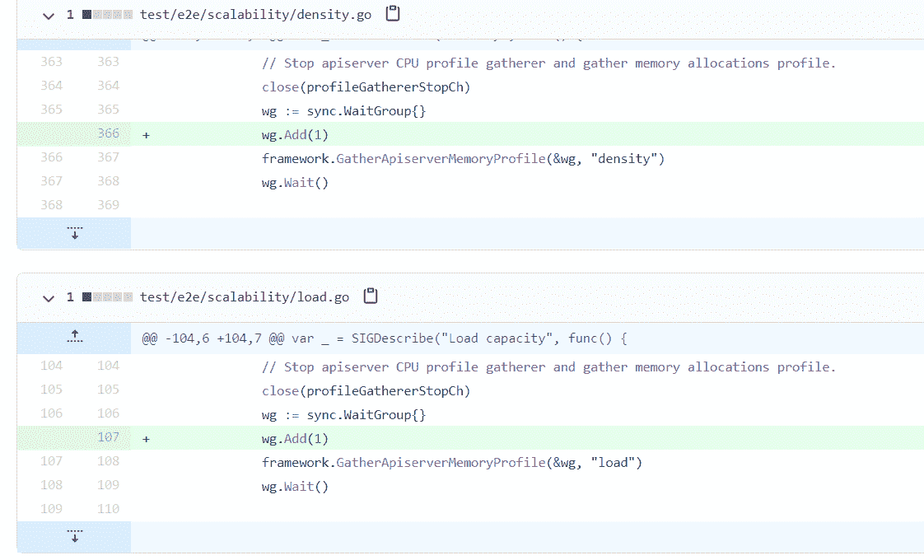Click the plus marker on added line 107
924x560 pixels.
[147, 439]
